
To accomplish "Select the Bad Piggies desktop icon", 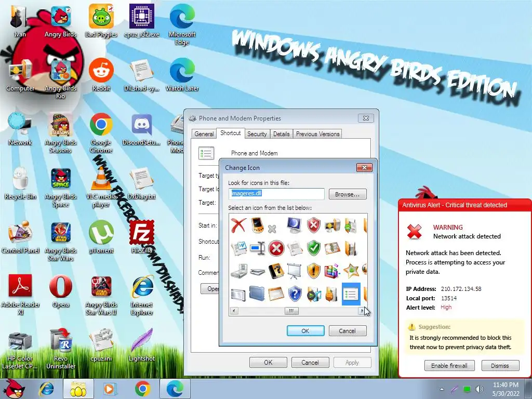I will point(101,21).
